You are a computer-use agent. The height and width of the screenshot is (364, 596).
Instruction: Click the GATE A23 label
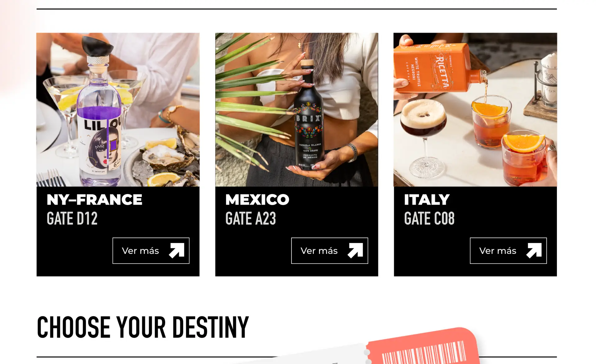point(251,219)
